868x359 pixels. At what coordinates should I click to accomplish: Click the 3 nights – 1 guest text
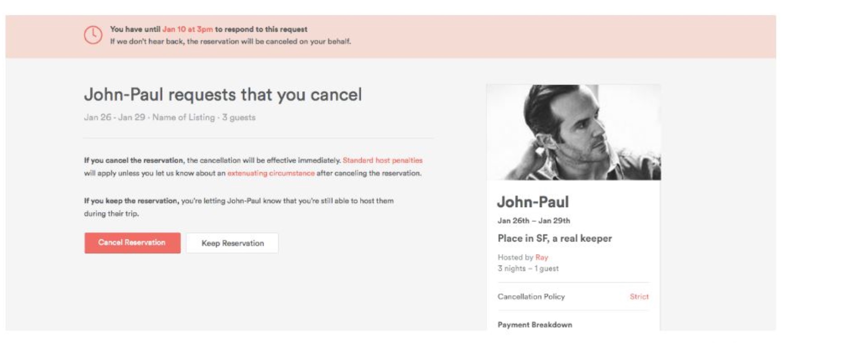pos(528,269)
